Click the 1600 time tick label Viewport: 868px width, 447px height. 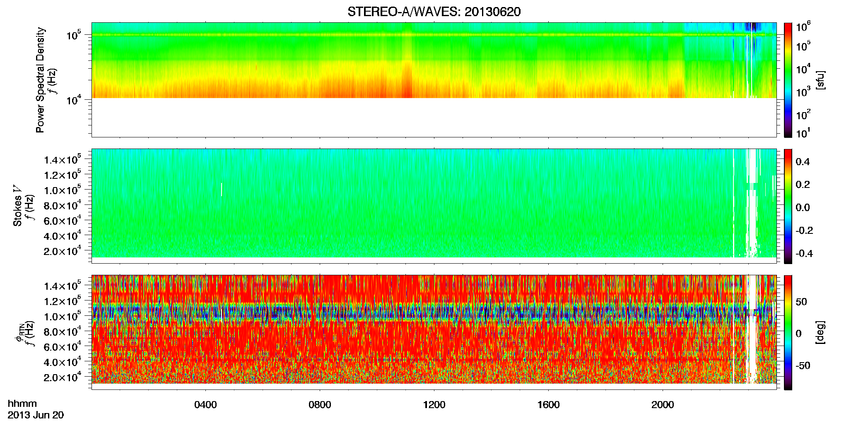pos(548,405)
